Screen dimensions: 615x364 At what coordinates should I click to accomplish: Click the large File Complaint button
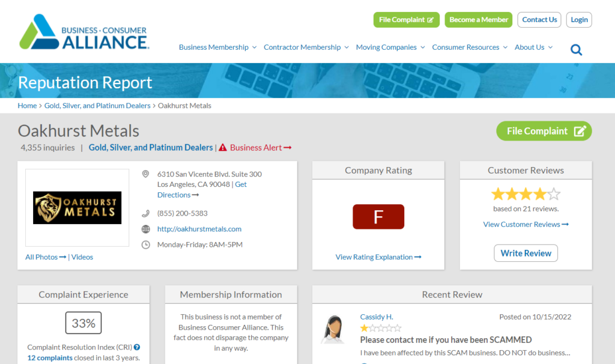point(544,131)
